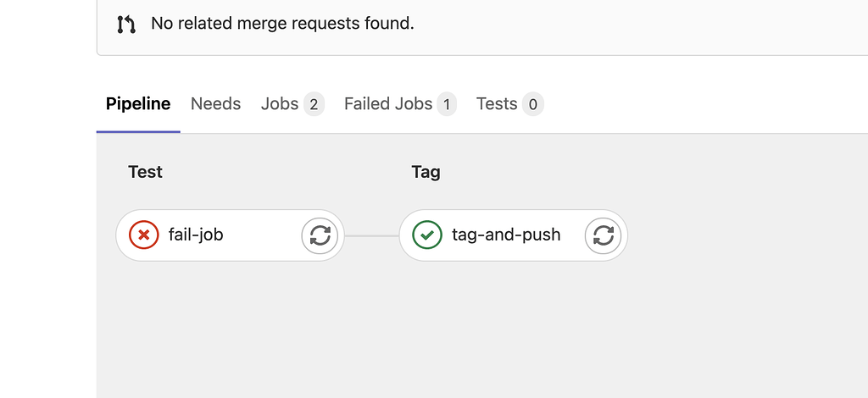Click the merge request icon
Image resolution: width=868 pixels, height=398 pixels.
[x=126, y=24]
